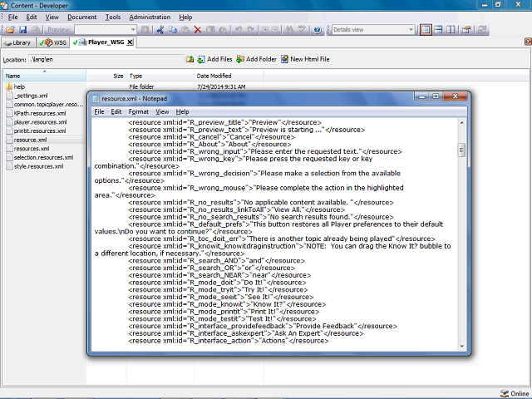This screenshot has height=399, width=532.
Task: Click the plus Expand icon in toolbar
Action: click(x=265, y=30)
